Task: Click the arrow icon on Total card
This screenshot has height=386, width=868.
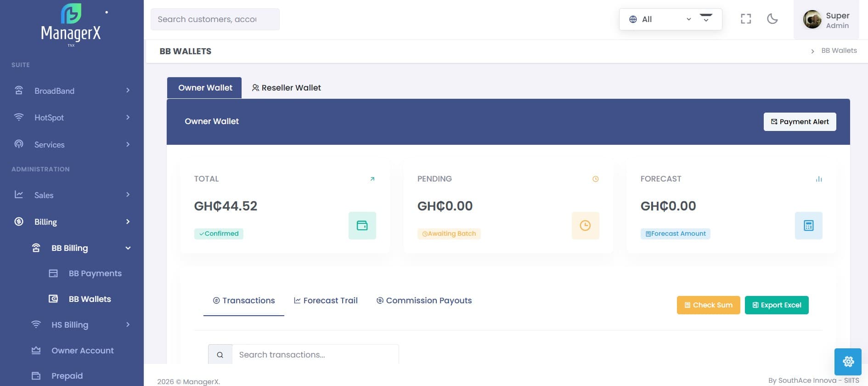Action: point(372,179)
